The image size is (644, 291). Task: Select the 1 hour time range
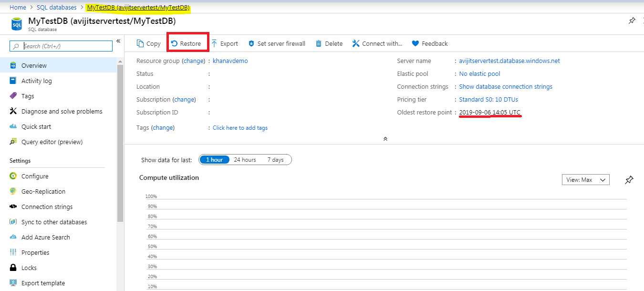click(x=214, y=160)
